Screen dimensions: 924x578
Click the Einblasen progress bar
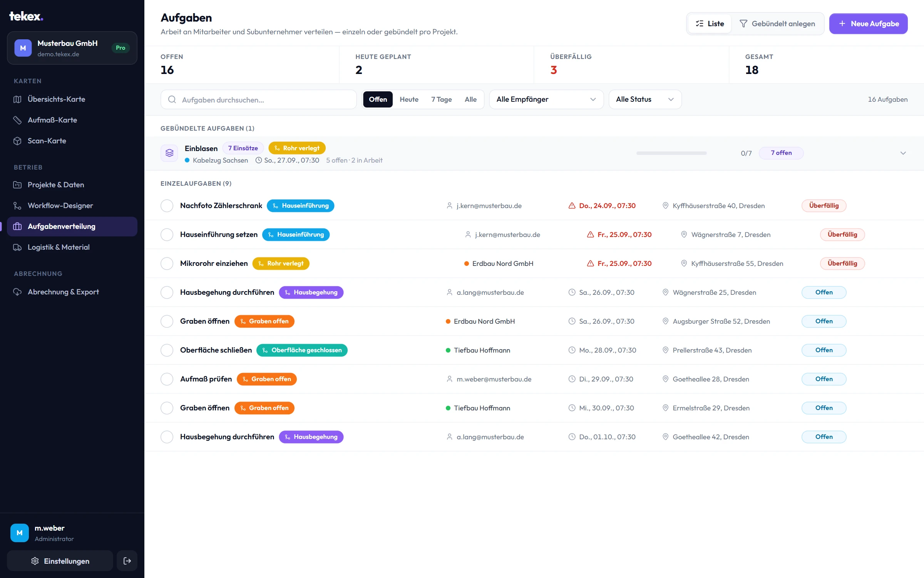tap(671, 153)
